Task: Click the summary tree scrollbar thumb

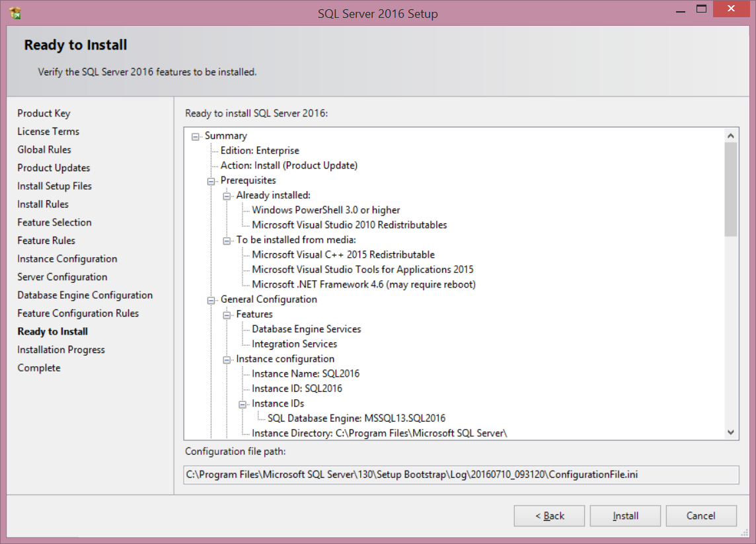Action: [x=731, y=190]
